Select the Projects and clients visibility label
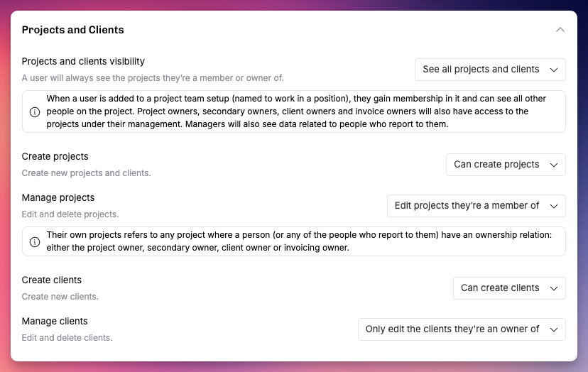 [x=83, y=61]
